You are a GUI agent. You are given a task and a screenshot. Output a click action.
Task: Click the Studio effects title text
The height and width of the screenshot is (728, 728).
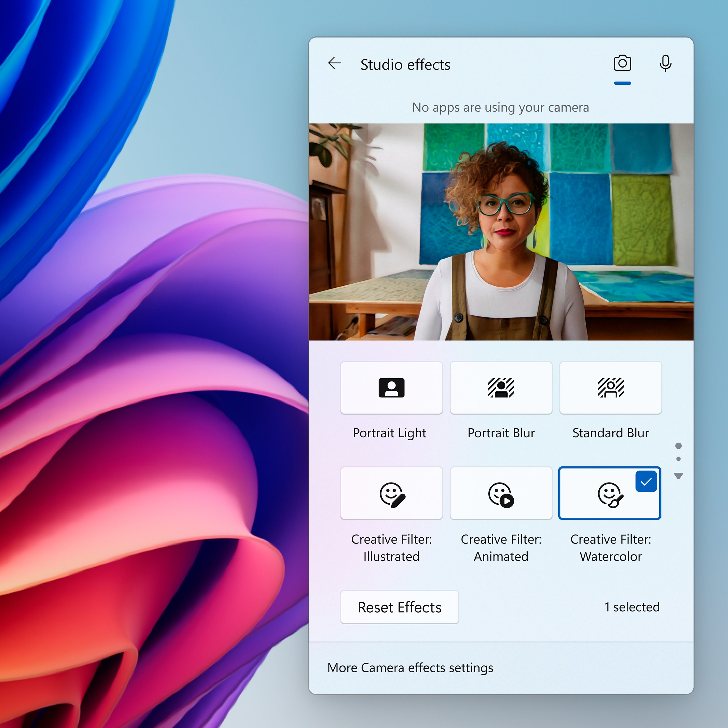405,65
